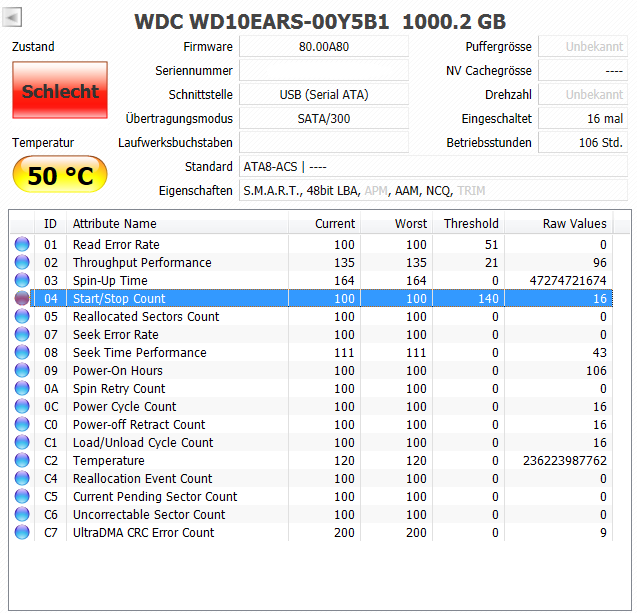Select the Seek Error Rate row text
This screenshot has width=637, height=613.
coord(116,334)
